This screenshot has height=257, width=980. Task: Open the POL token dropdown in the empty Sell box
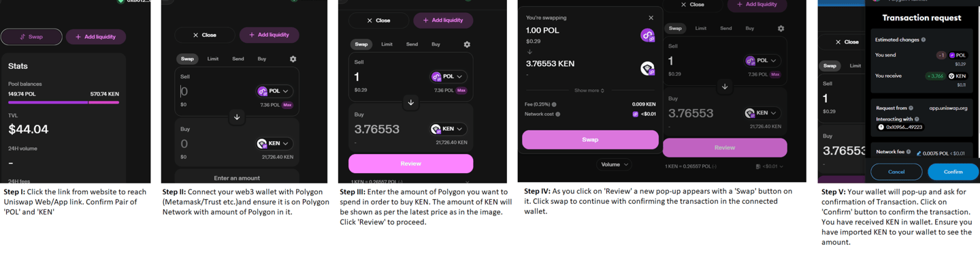[x=273, y=91]
